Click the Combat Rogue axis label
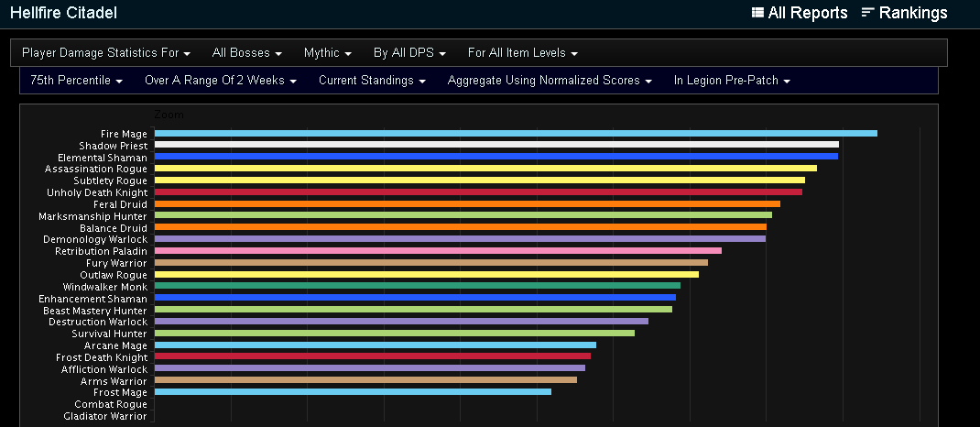The height and width of the screenshot is (427, 980). click(111, 404)
